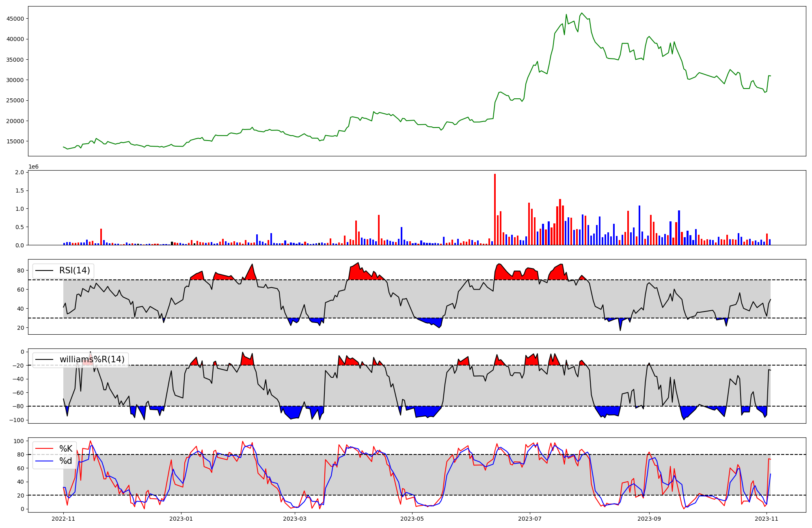This screenshot has height=528, width=812.
Task: Click the %K legend entry text
Action: click(66, 449)
